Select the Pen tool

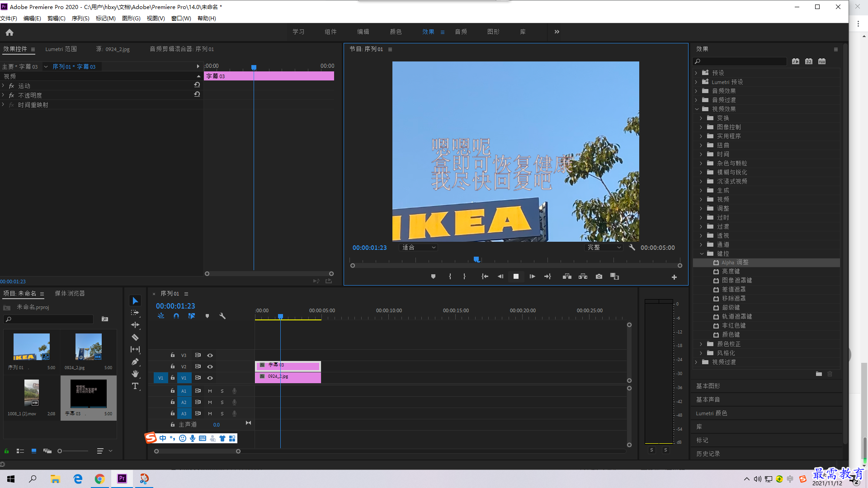(135, 361)
